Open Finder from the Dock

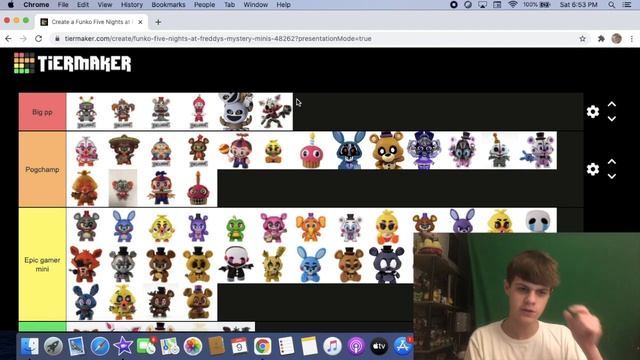coord(29,346)
